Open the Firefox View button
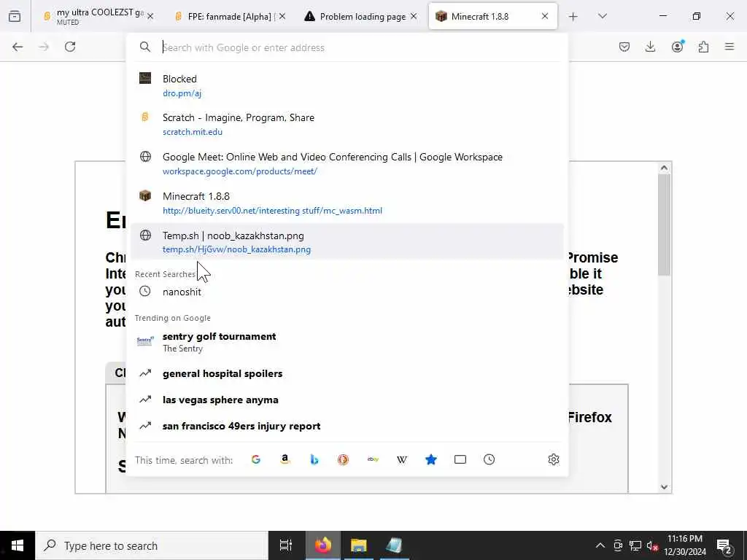747x560 pixels. pos(15,16)
